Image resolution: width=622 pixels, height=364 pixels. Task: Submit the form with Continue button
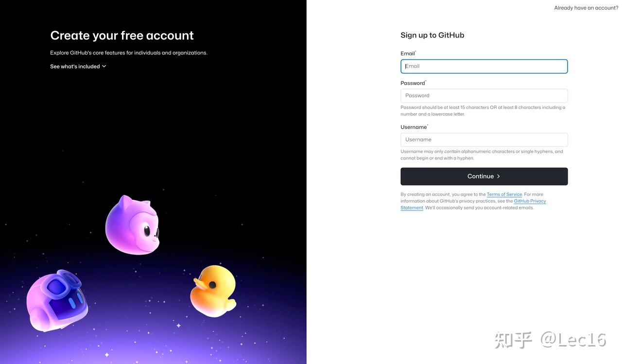tap(484, 176)
